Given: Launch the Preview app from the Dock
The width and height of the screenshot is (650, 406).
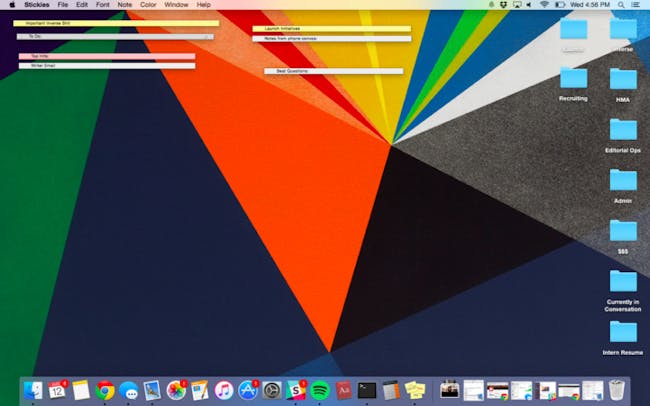Looking at the screenshot, I should click(152, 390).
